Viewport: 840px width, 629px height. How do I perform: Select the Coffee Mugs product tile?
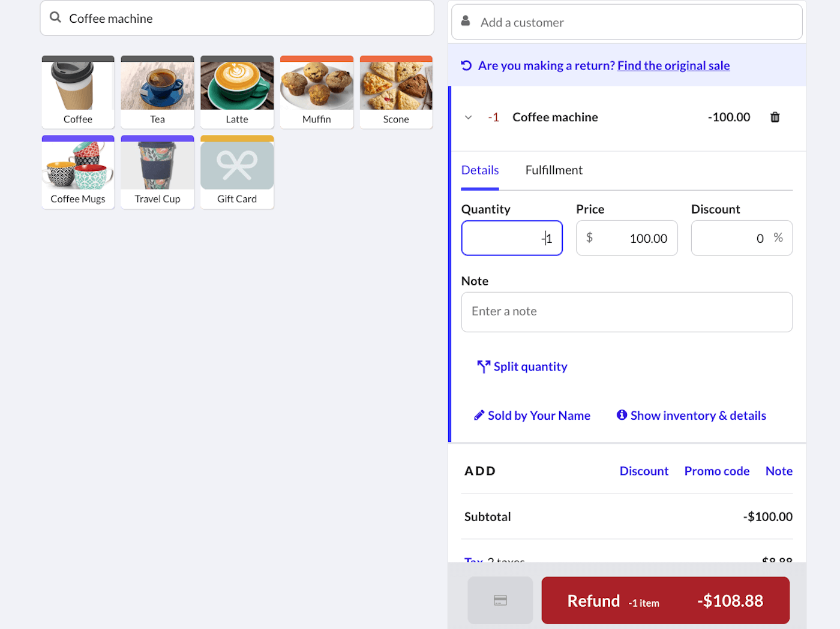tap(78, 172)
